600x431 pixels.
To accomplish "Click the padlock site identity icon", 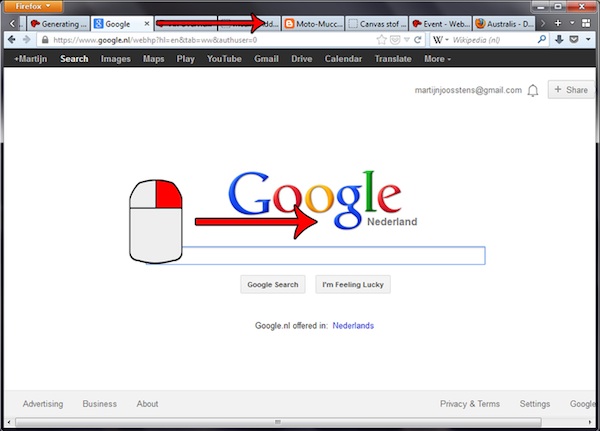I will point(45,40).
